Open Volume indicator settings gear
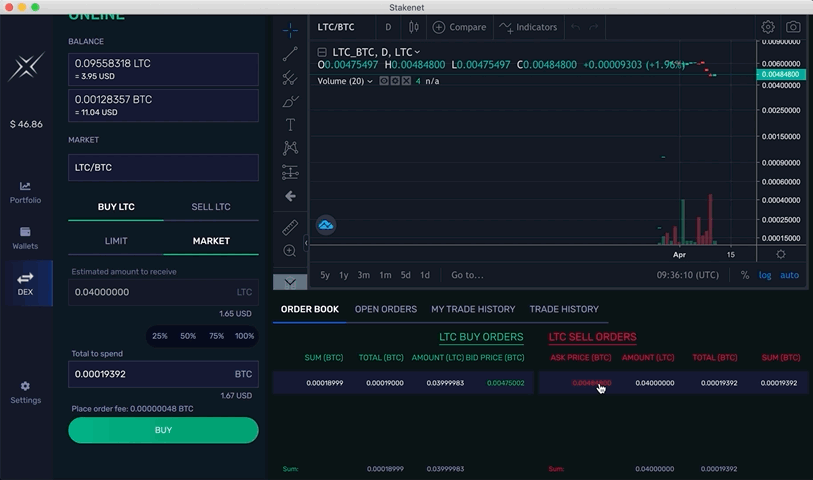This screenshot has height=480, width=813. (x=395, y=81)
